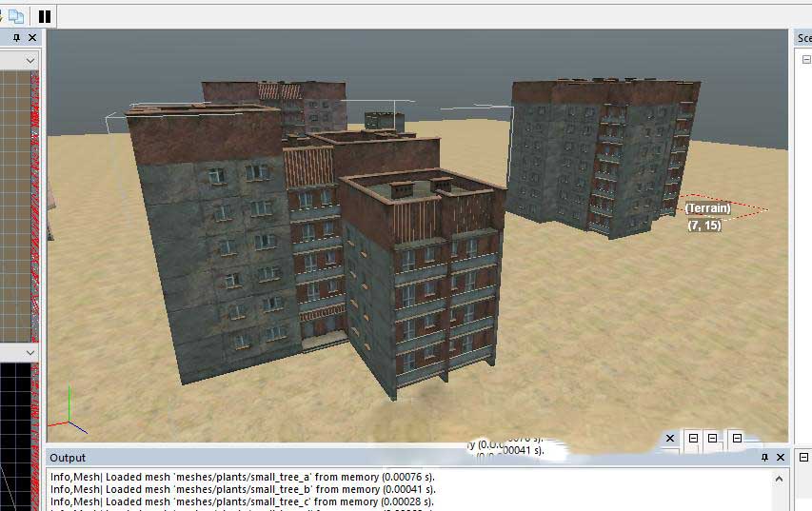Pin the Output panel
Image resolution: width=812 pixels, height=511 pixels.
763,458
